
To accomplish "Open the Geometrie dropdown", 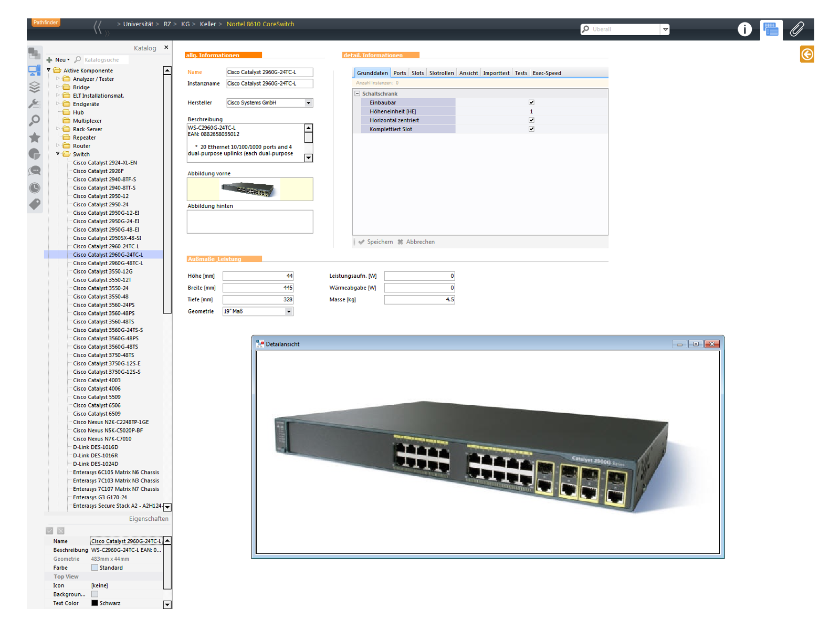I will (289, 312).
